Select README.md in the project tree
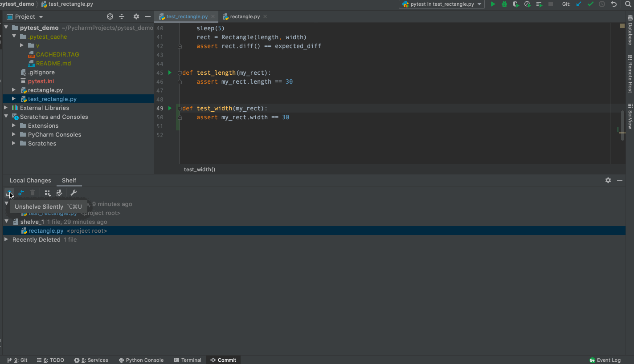This screenshot has width=634, height=364. (x=53, y=63)
